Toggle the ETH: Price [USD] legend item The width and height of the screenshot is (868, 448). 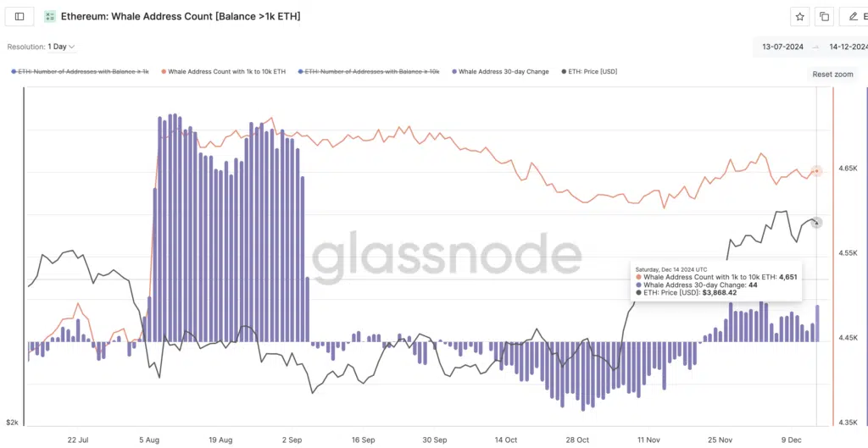[x=592, y=72]
